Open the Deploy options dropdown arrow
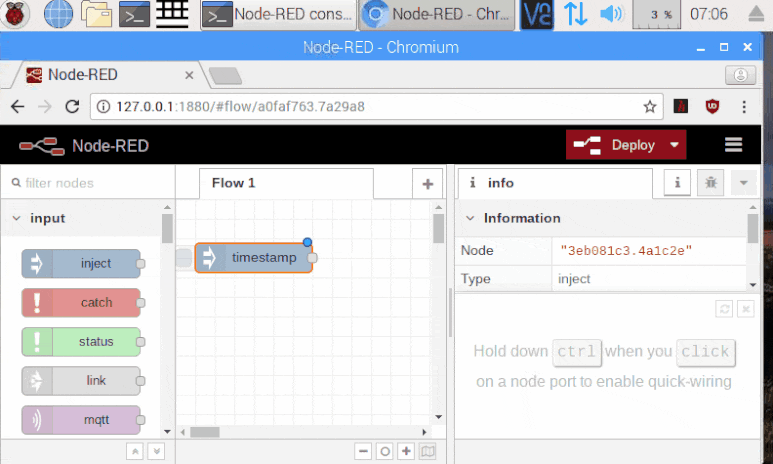The width and height of the screenshot is (773, 464). pyautogui.click(x=675, y=145)
